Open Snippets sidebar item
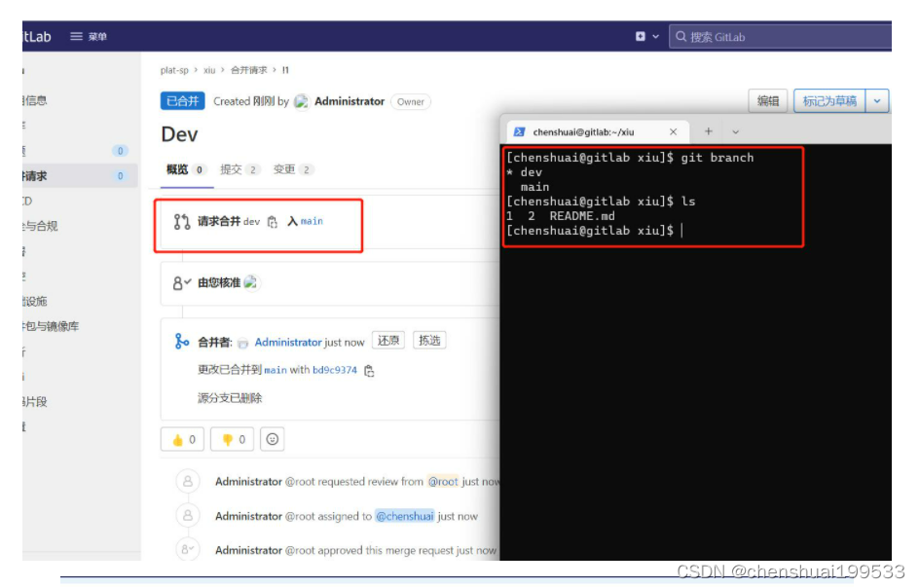This screenshot has height=588, width=920. pyautogui.click(x=35, y=402)
